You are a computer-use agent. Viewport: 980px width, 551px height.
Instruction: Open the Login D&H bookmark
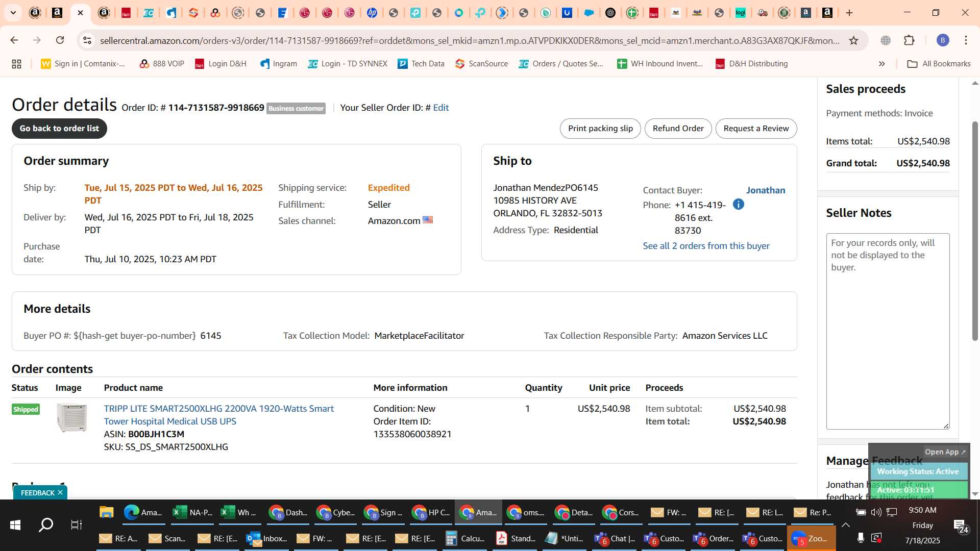click(221, 64)
